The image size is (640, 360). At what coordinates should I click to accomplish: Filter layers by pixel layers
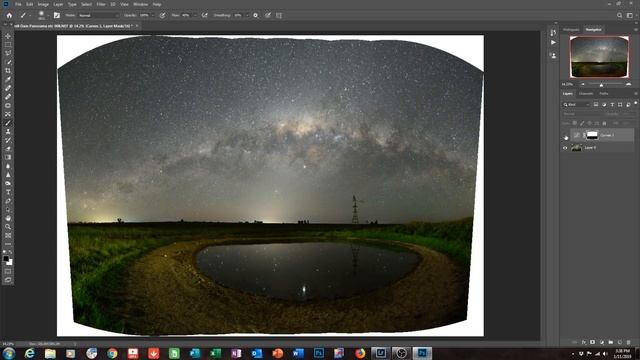click(x=596, y=105)
